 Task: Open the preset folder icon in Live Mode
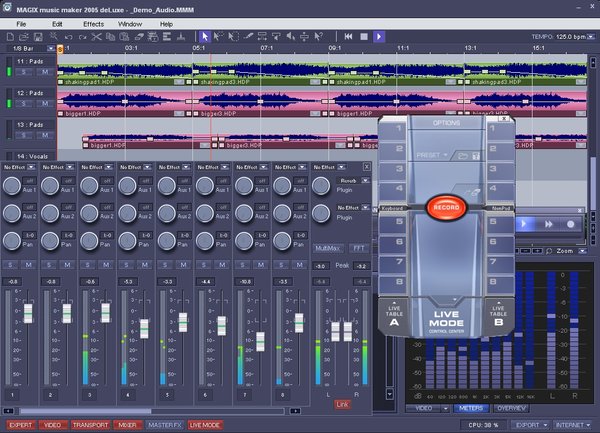pos(463,156)
